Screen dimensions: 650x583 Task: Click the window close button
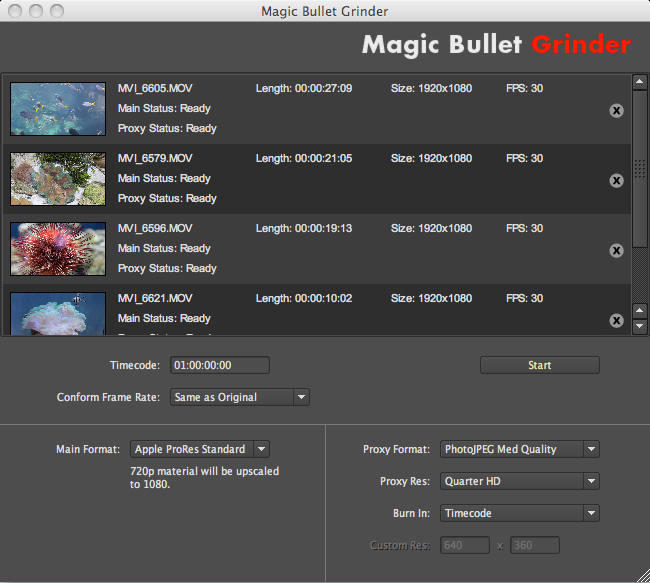coord(15,11)
